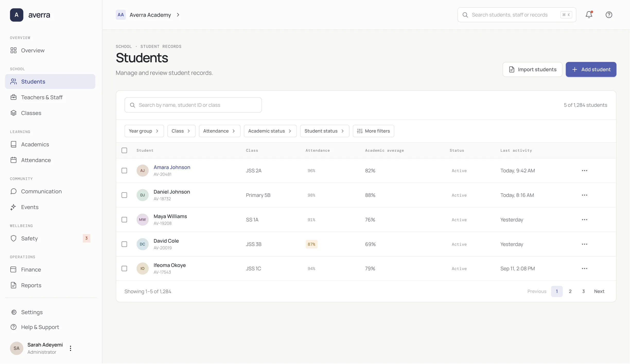The image size is (630, 364).
Task: Click the AJ avatar of Amara Johnson
Action: point(142,170)
